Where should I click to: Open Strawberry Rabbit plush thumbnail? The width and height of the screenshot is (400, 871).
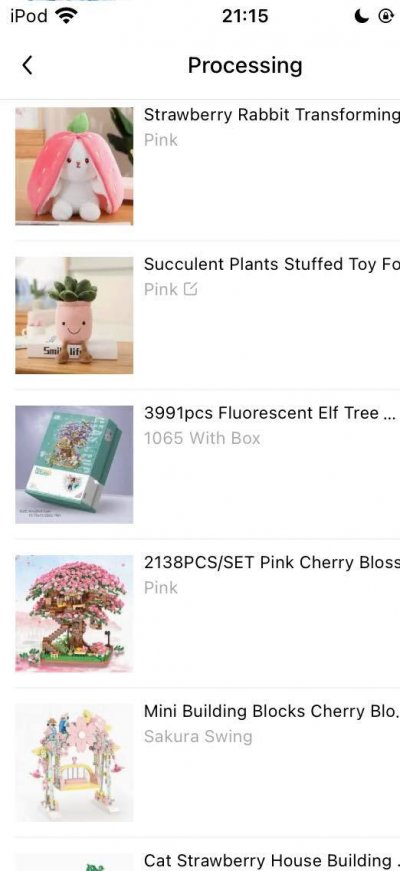74,166
